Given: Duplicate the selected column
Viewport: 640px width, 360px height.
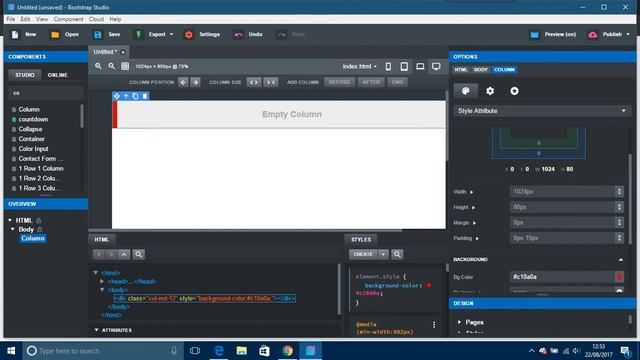Looking at the screenshot, I should tap(136, 96).
